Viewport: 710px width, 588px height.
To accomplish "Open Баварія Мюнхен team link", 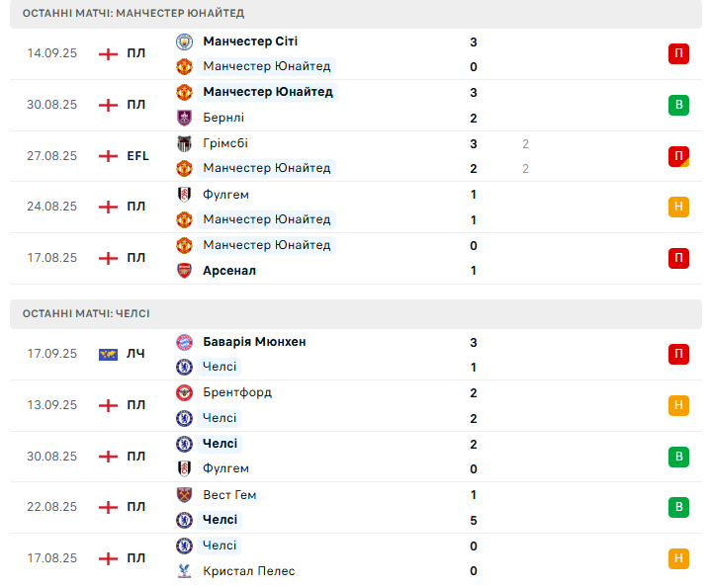I will pos(254,342).
